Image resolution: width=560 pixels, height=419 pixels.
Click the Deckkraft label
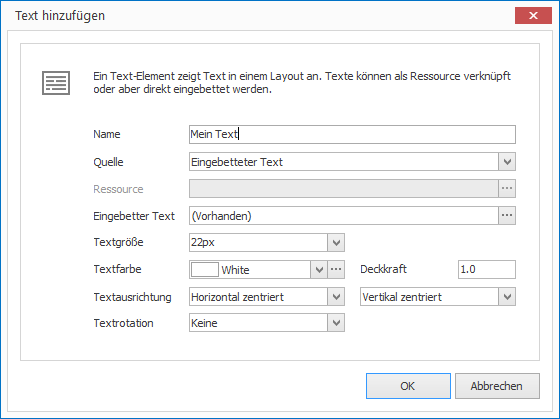[x=383, y=269]
